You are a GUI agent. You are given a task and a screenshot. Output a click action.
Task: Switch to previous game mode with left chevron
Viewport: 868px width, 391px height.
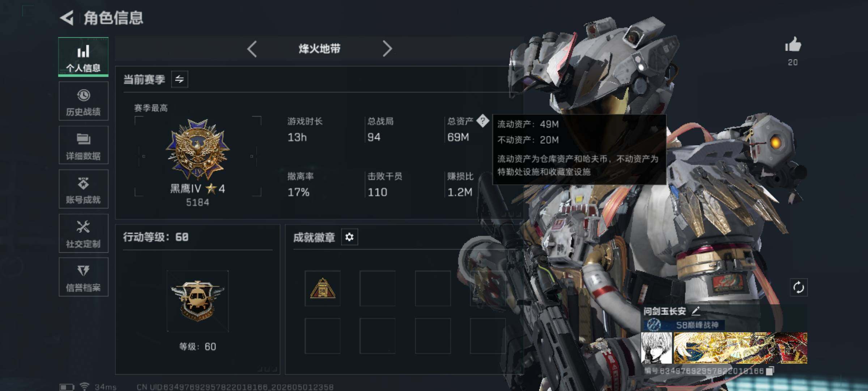click(x=252, y=49)
